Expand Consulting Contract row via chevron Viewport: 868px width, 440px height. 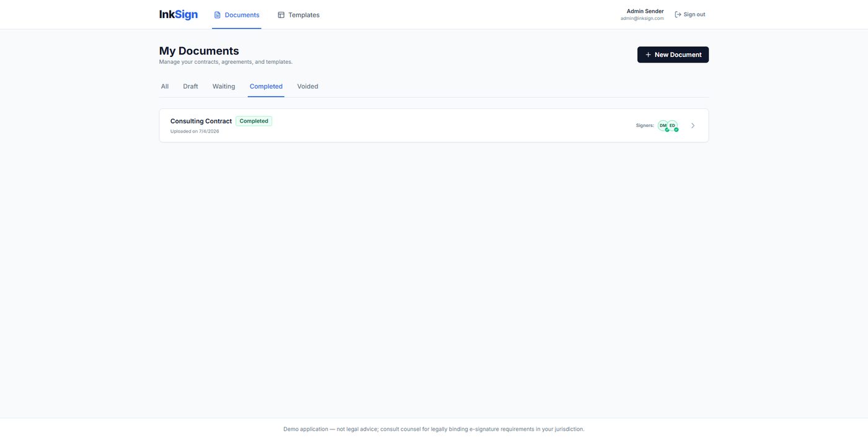(x=693, y=126)
